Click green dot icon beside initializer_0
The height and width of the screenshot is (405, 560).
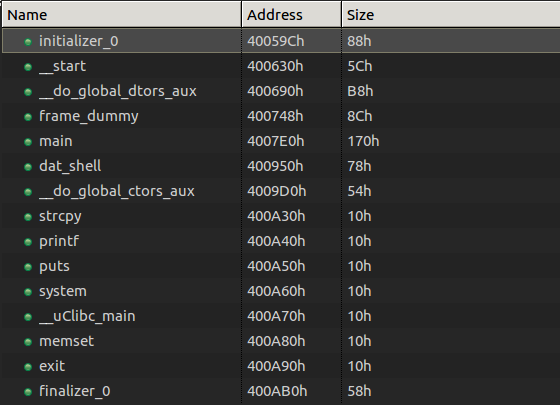pos(28,42)
